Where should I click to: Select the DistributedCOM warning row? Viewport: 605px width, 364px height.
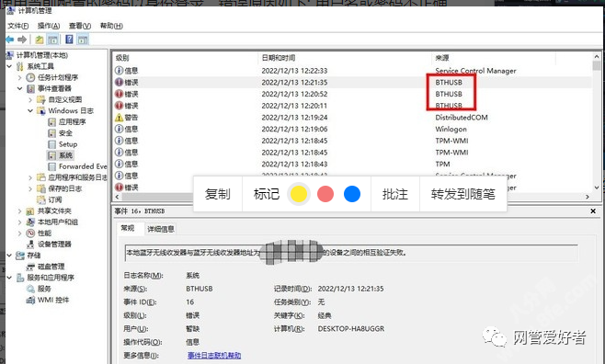click(352, 118)
